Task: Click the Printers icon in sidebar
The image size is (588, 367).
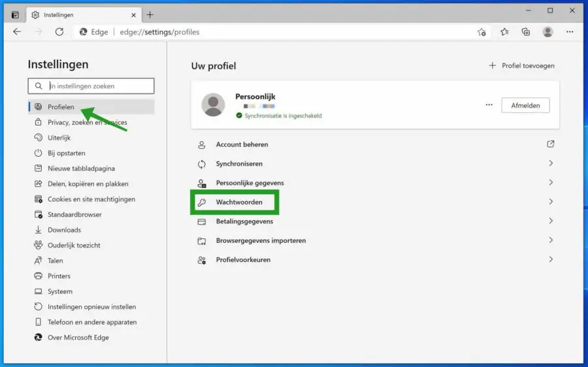Action: pyautogui.click(x=39, y=276)
